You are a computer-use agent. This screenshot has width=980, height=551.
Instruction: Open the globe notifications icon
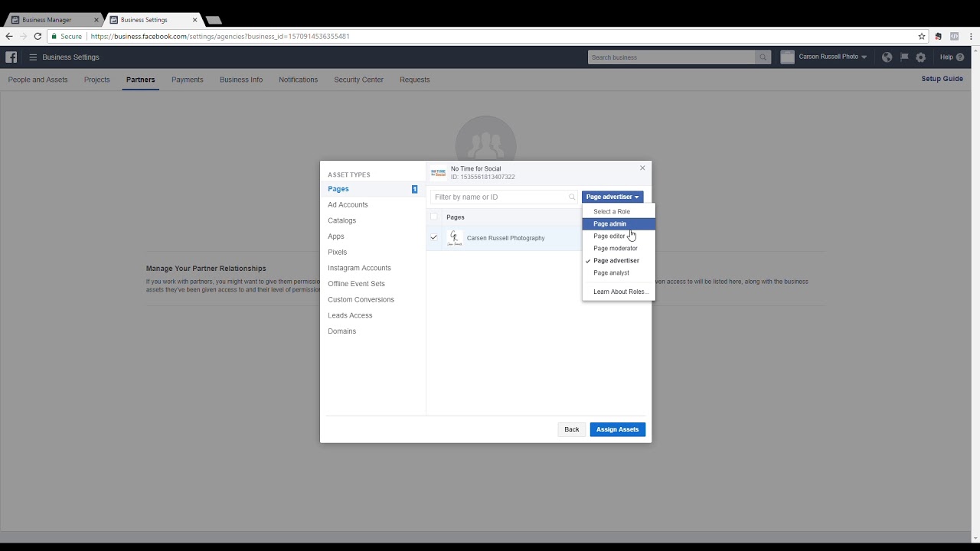point(887,57)
